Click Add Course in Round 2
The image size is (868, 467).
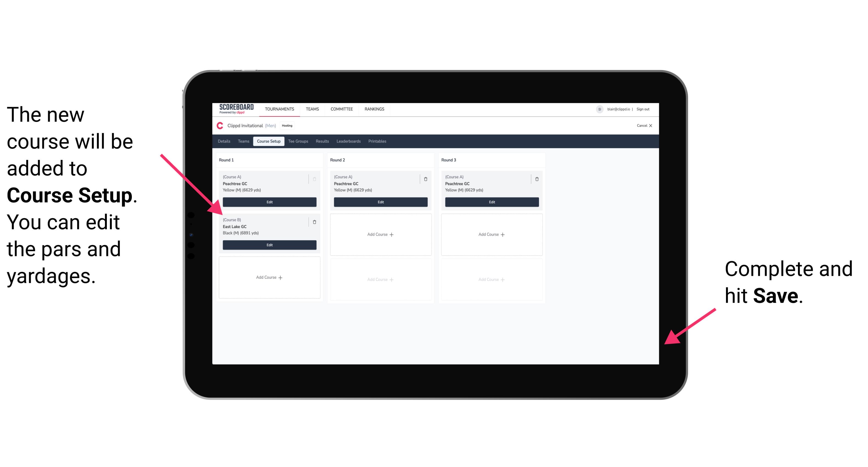click(380, 233)
